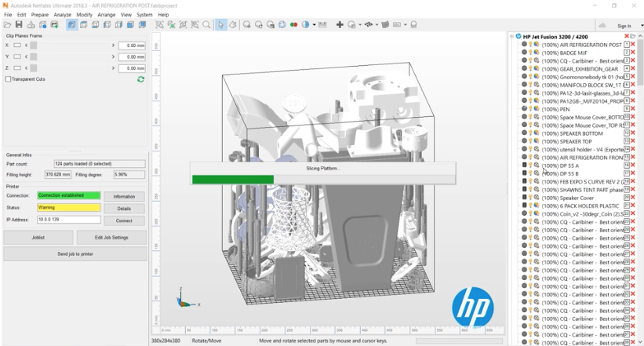The image size is (644, 346).
Task: Toggle the Z clip plane box
Action: pyautogui.click(x=17, y=68)
